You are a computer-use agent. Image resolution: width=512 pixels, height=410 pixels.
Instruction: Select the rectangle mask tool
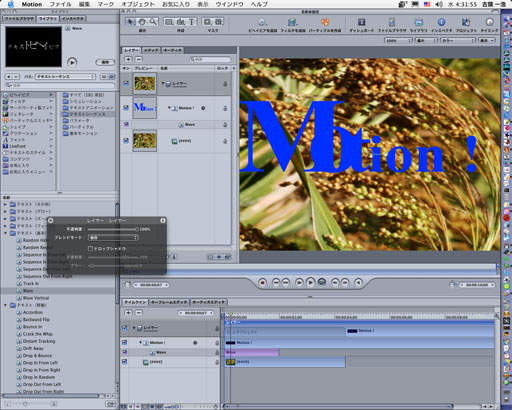[x=207, y=22]
